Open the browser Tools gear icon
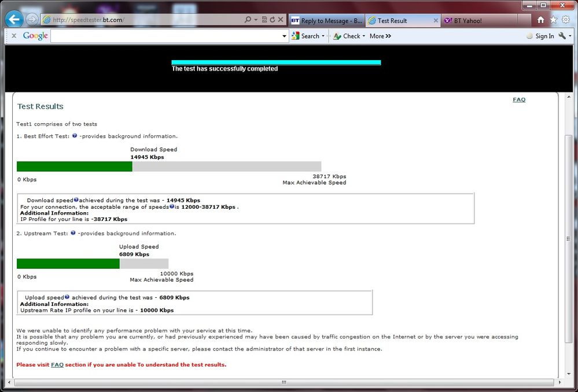 tap(566, 19)
